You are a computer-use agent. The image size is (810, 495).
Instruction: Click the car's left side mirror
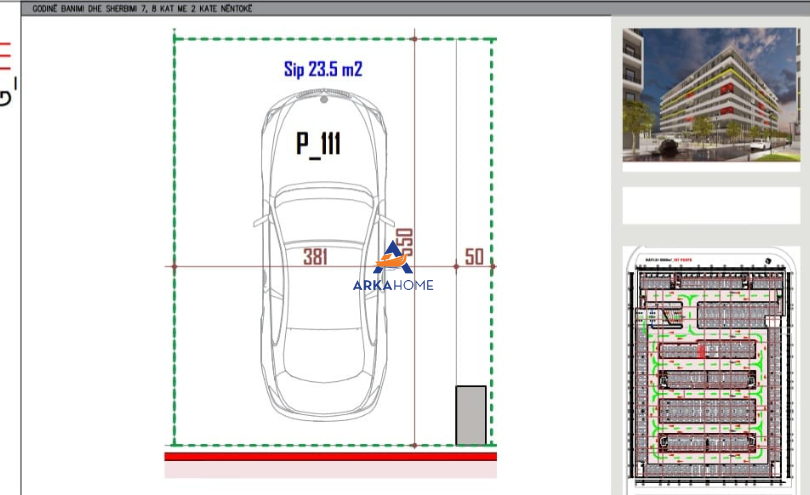(260, 220)
